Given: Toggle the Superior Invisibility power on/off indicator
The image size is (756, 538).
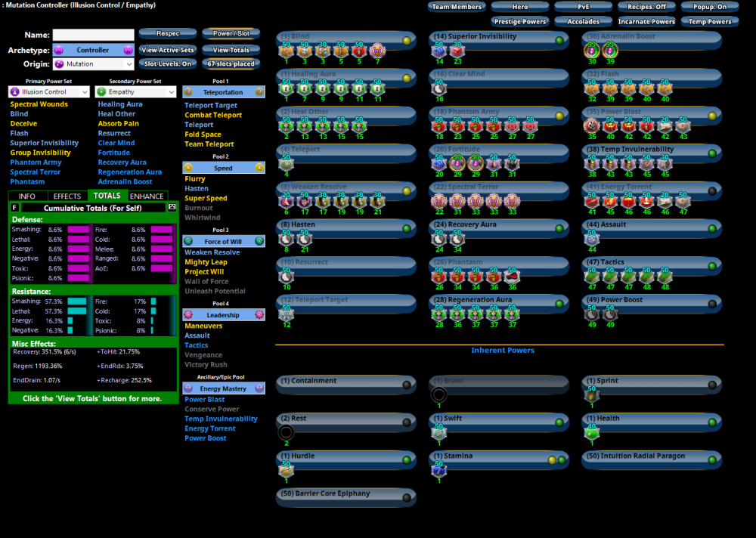Looking at the screenshot, I should (x=559, y=40).
